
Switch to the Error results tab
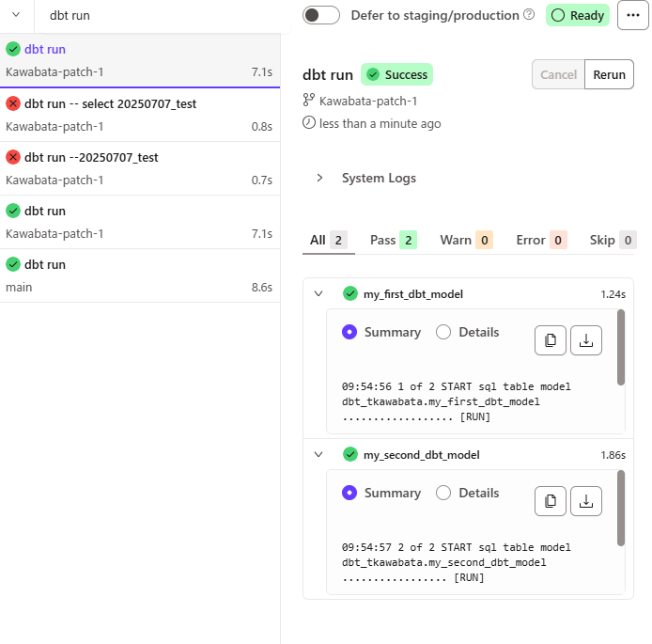coord(541,240)
